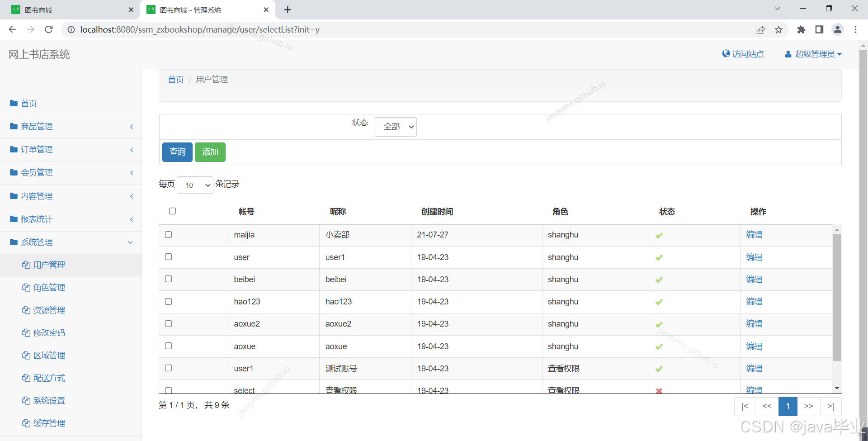Click the folder icon for 首页 in sidebar
This screenshot has height=441, width=868.
coord(14,103)
